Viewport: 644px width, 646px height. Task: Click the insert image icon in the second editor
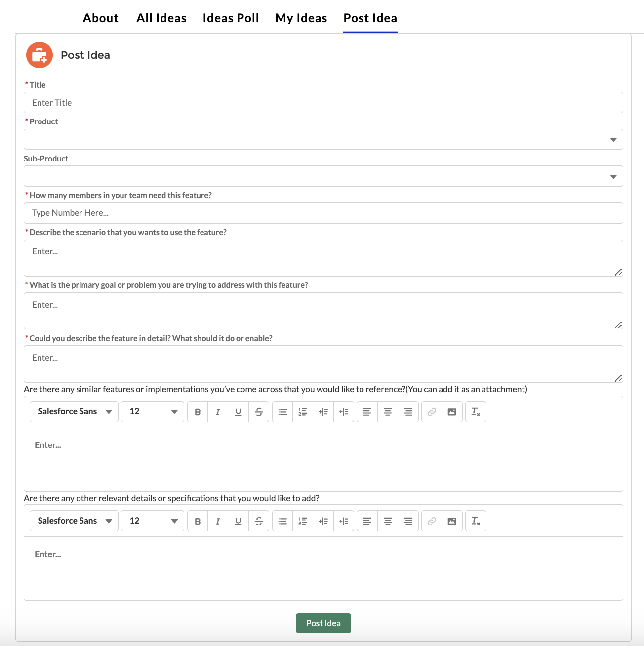point(451,521)
